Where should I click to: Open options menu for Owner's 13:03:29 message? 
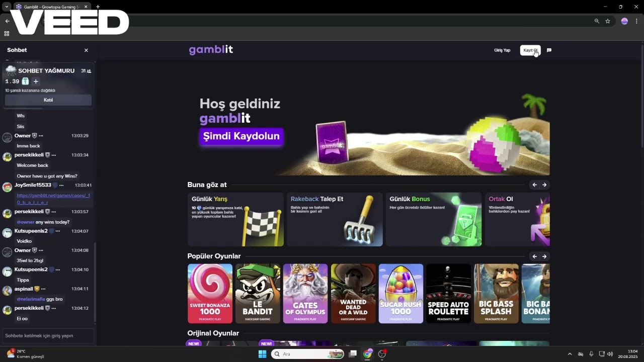coord(41,136)
